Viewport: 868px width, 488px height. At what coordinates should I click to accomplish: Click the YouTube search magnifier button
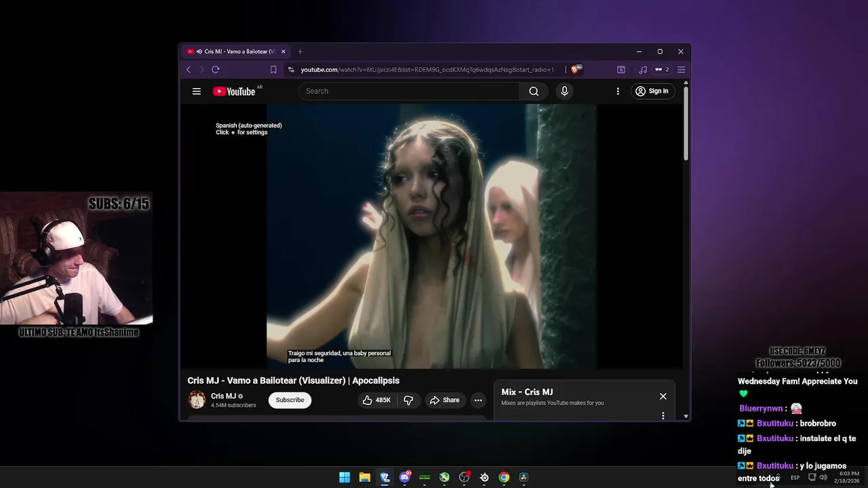tap(534, 91)
